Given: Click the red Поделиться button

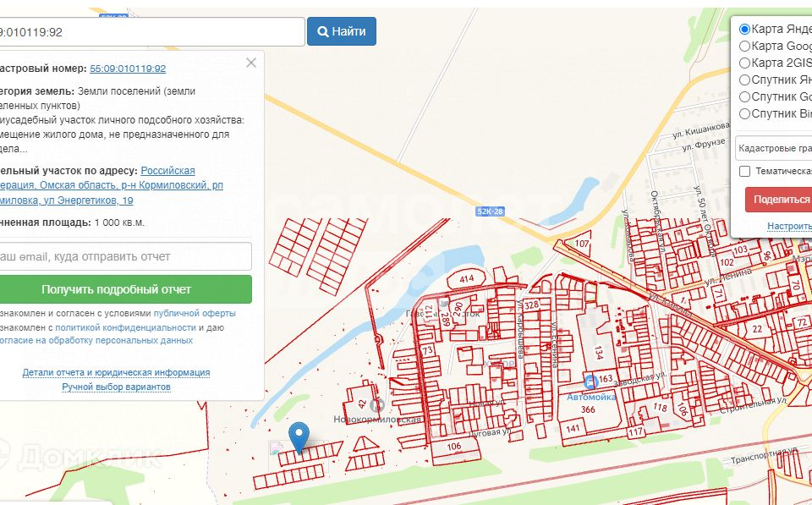Looking at the screenshot, I should coord(779,200).
